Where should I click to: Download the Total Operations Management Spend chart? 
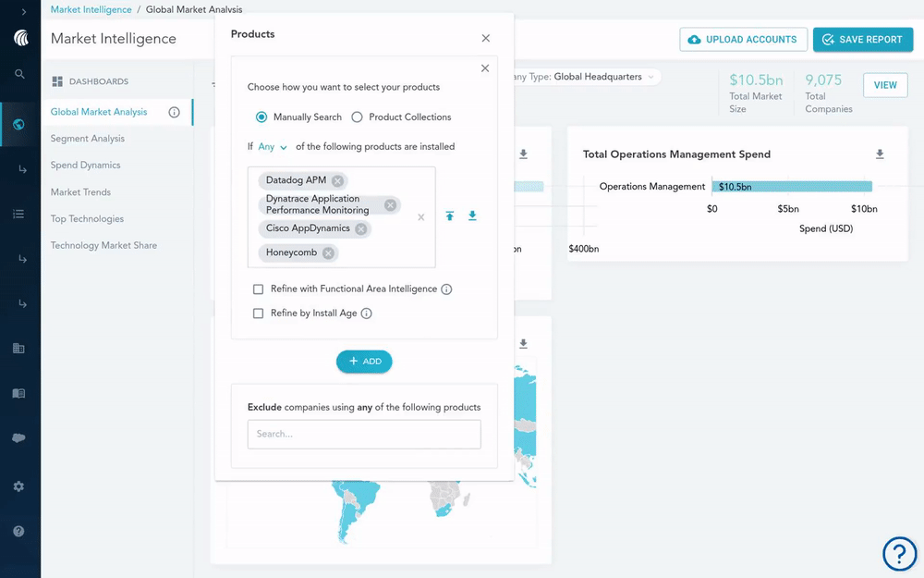(x=880, y=154)
